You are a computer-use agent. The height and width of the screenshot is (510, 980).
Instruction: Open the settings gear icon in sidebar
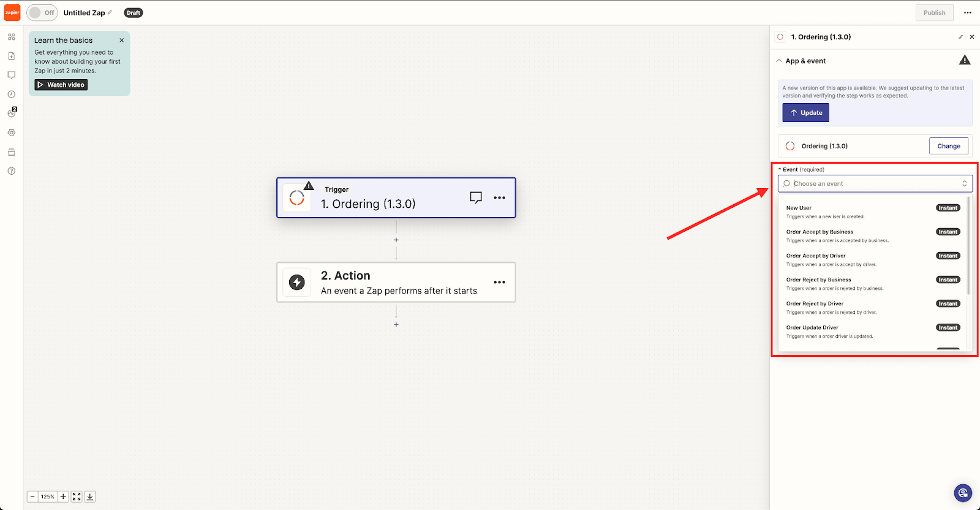pos(12,132)
